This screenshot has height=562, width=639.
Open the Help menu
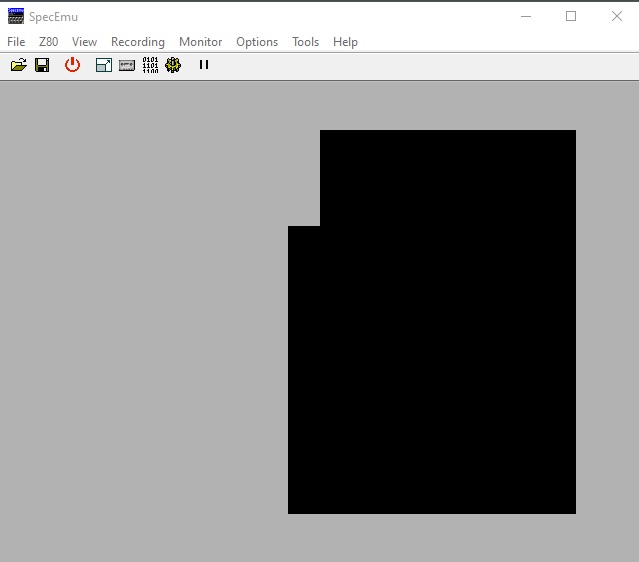click(345, 42)
